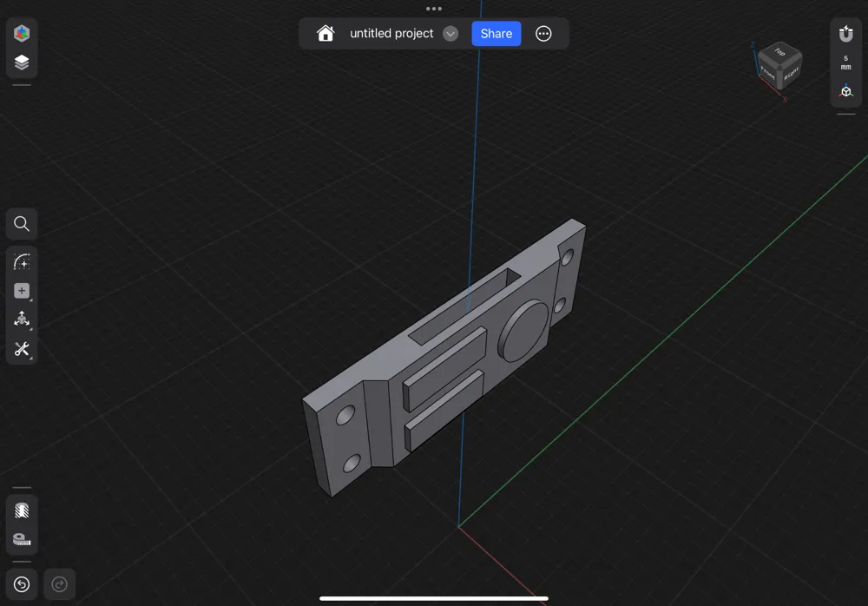The height and width of the screenshot is (606, 868).
Task: Go to the Home screen
Action: 325,33
